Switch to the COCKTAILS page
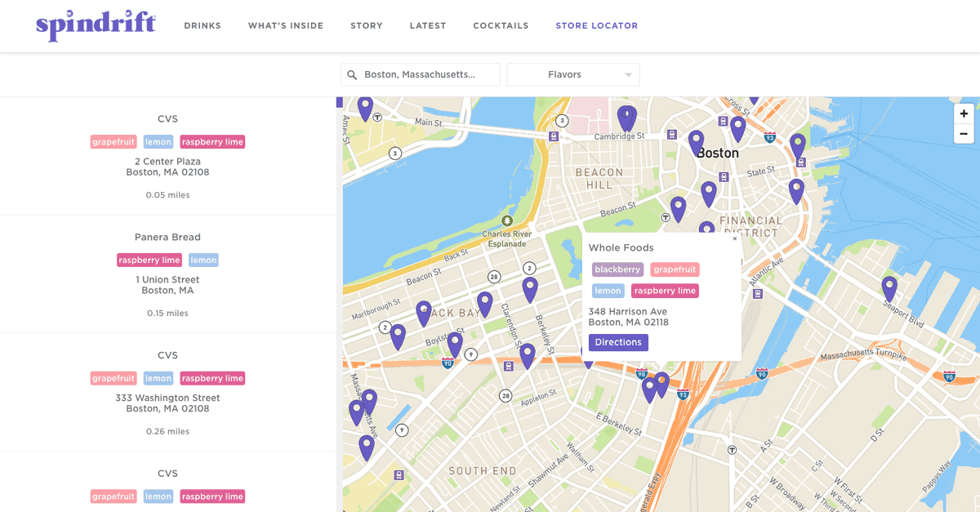 501,25
